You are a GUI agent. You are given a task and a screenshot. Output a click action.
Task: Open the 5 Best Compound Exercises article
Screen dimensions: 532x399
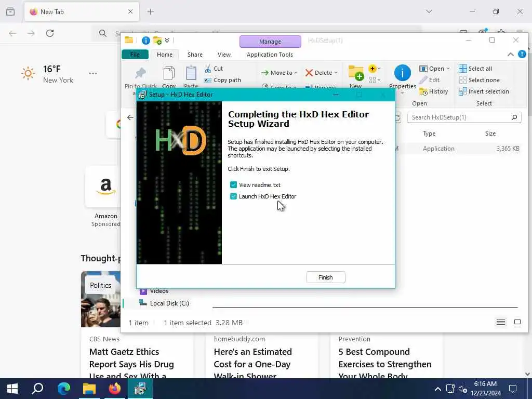[x=385, y=364]
